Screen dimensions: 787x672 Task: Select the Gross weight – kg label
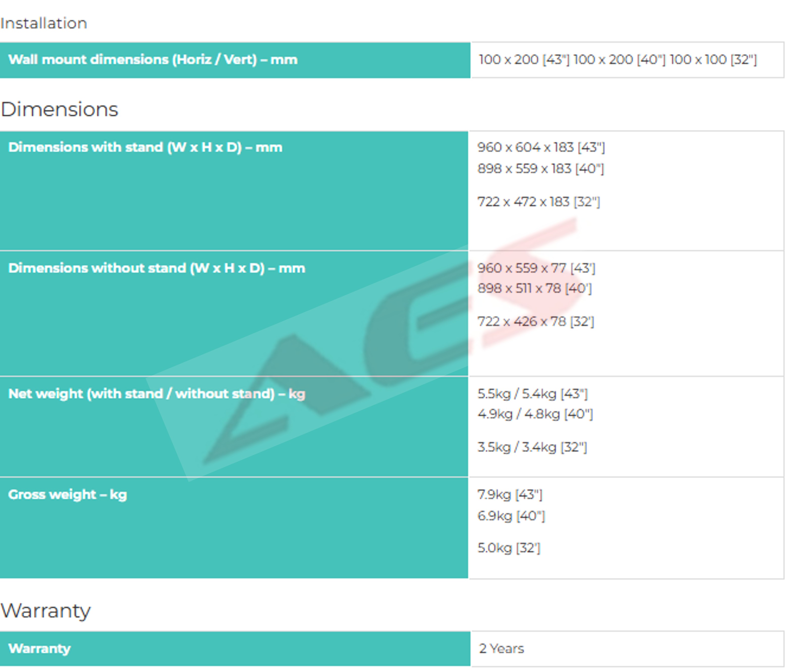click(68, 495)
